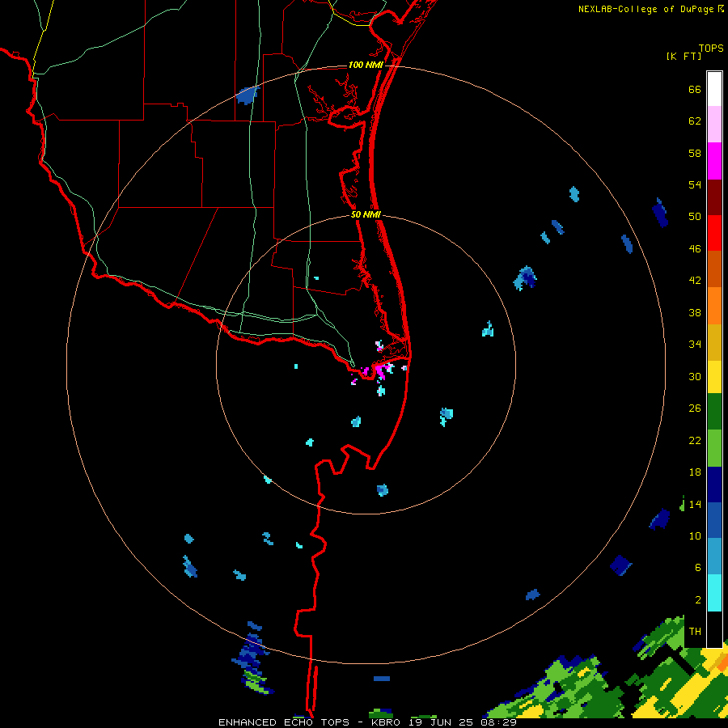Click the 14 value on the legend
The width and height of the screenshot is (728, 728).
pos(695,504)
